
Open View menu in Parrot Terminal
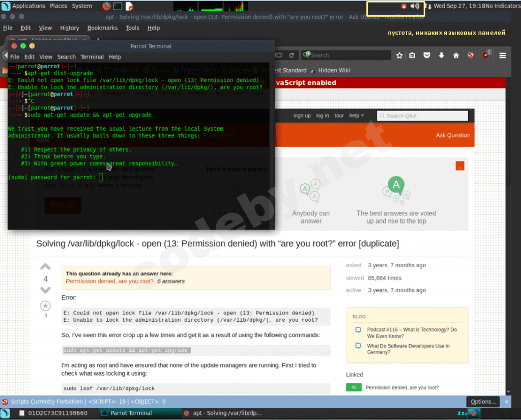[x=45, y=57]
